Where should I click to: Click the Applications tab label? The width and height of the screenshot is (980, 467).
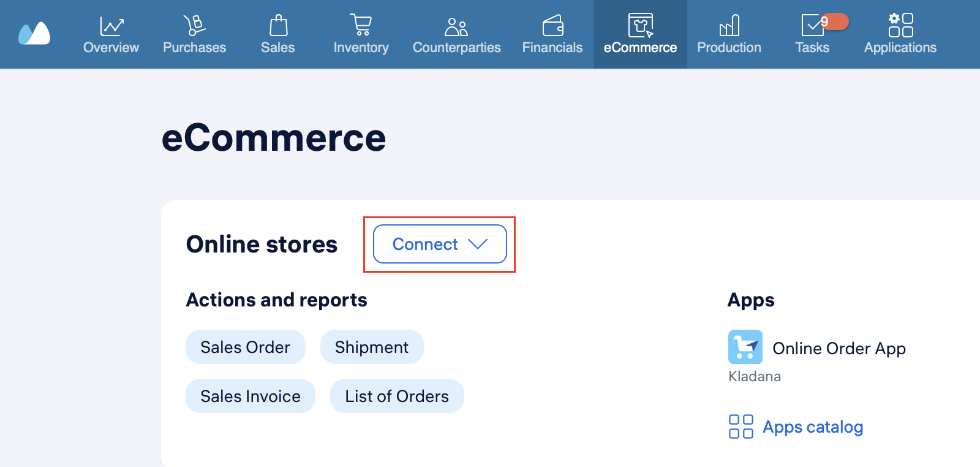[900, 47]
